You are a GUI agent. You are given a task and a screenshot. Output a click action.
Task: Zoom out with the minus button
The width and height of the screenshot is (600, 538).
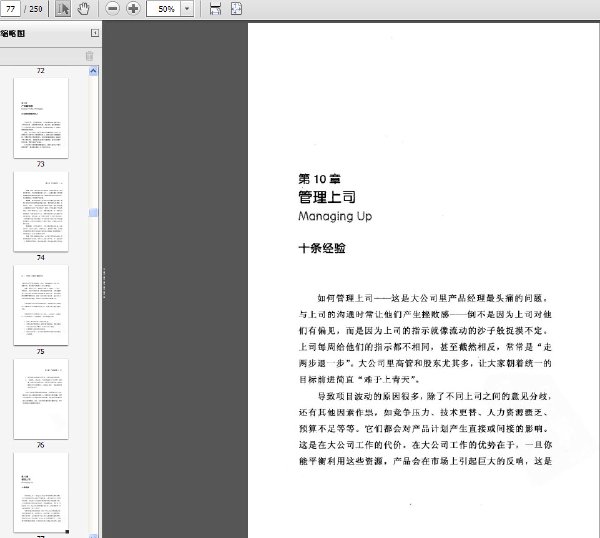tap(112, 9)
